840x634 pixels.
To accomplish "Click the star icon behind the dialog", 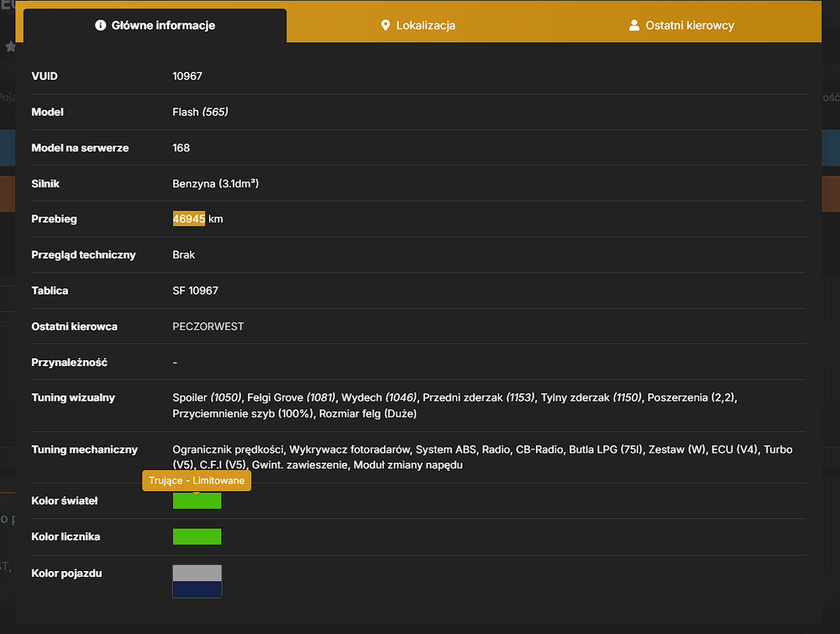I will point(10,47).
